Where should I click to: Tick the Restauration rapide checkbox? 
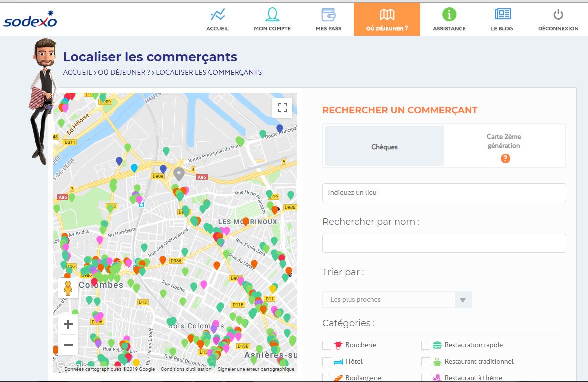click(x=426, y=345)
